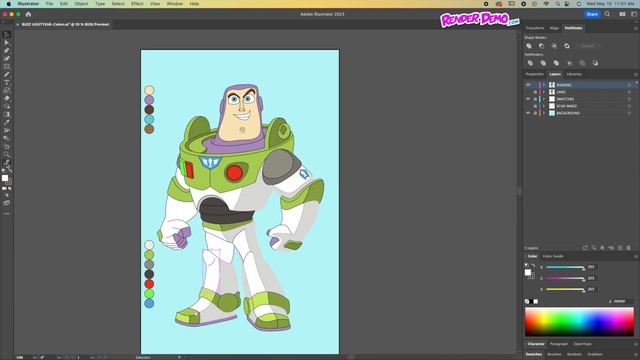Pick a color from the spectrum bar
The width and height of the screenshot is (640, 360).
click(579, 322)
